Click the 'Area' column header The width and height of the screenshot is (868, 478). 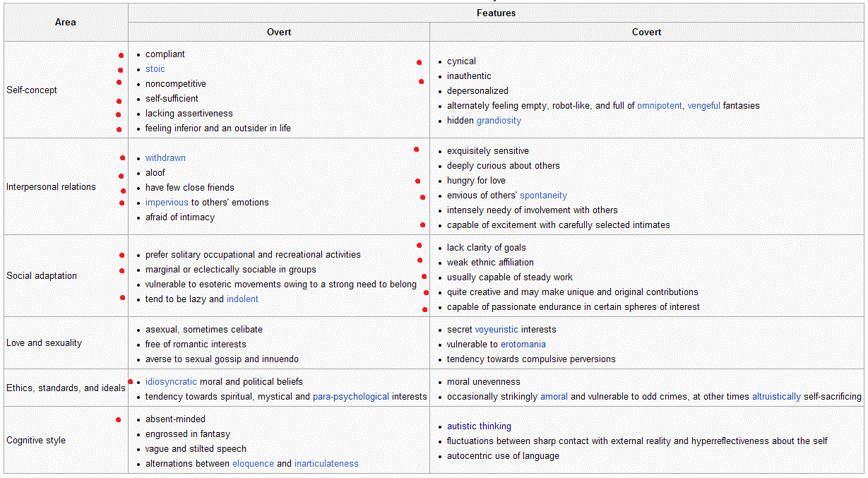coord(66,23)
